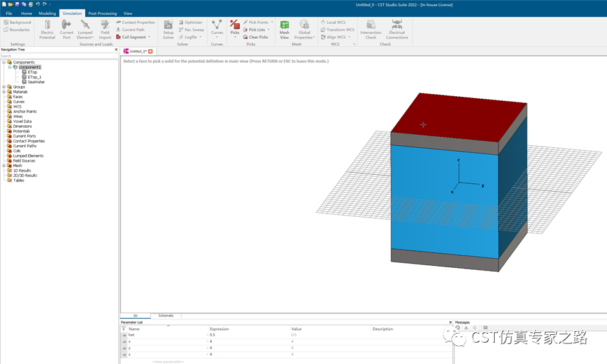Switch to the Schematic view tab
The width and height of the screenshot is (607, 364).
coord(166,316)
